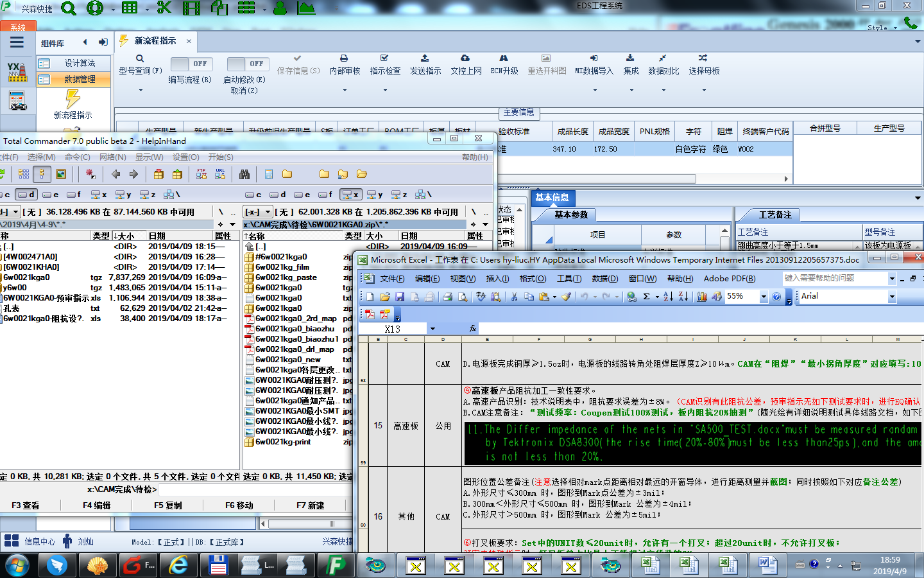Image resolution: width=924 pixels, height=578 pixels.
Task: Select drive e button in left Total Commander panel
Action: 51,194
